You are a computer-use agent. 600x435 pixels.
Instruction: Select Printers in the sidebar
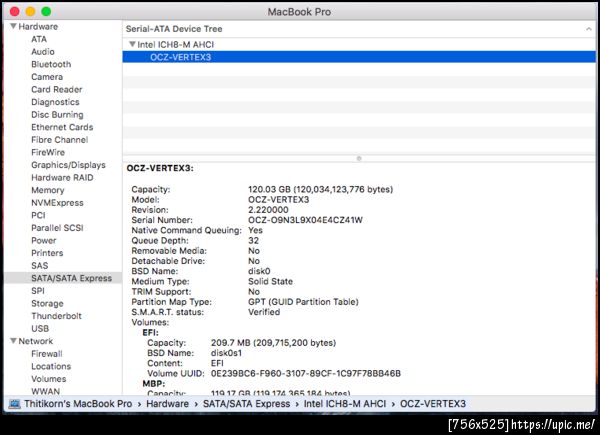coord(47,253)
